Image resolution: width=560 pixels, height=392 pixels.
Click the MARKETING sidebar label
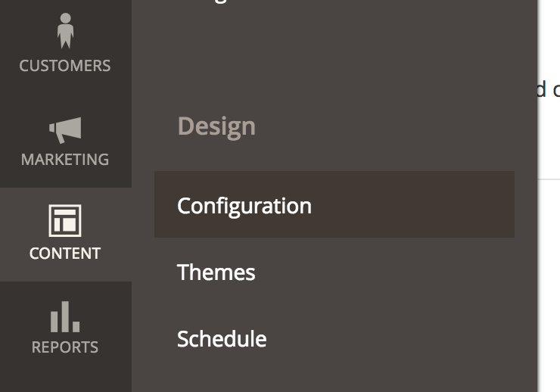tap(65, 160)
